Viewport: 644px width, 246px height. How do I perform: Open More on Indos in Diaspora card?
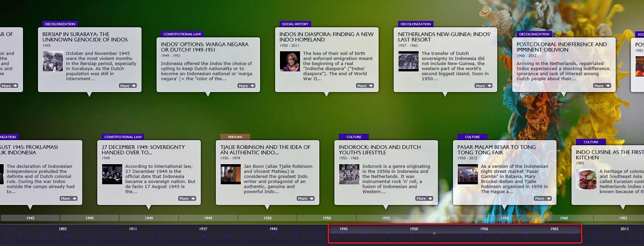click(365, 86)
